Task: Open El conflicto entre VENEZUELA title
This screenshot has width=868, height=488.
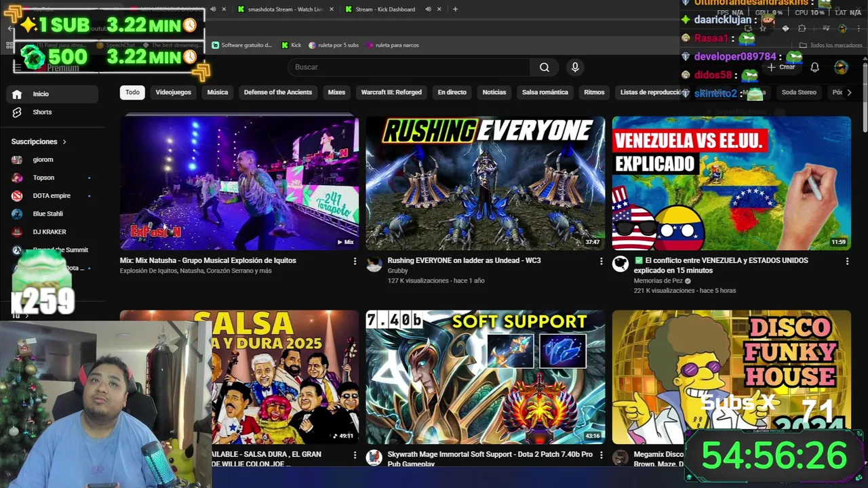Action: (x=721, y=265)
